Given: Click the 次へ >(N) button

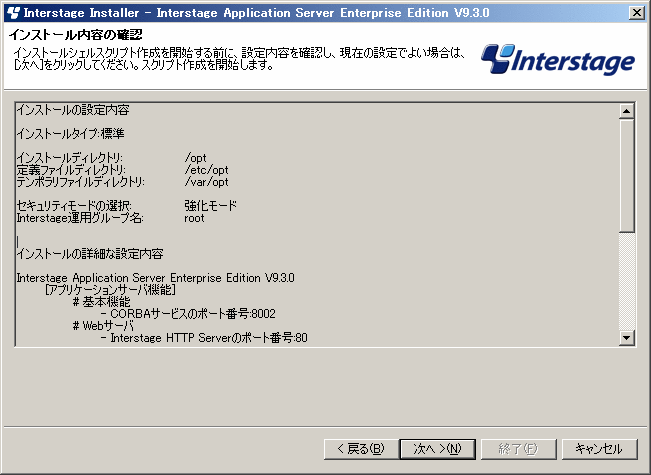Looking at the screenshot, I should 438,449.
